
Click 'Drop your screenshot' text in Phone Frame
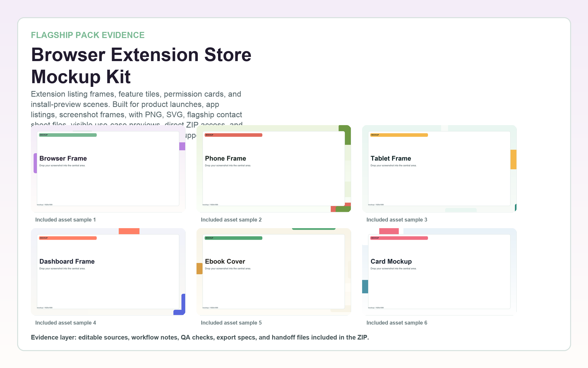[x=228, y=166]
